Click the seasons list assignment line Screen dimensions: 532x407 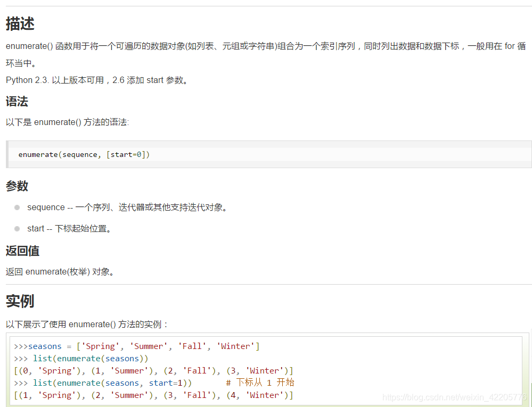point(136,346)
